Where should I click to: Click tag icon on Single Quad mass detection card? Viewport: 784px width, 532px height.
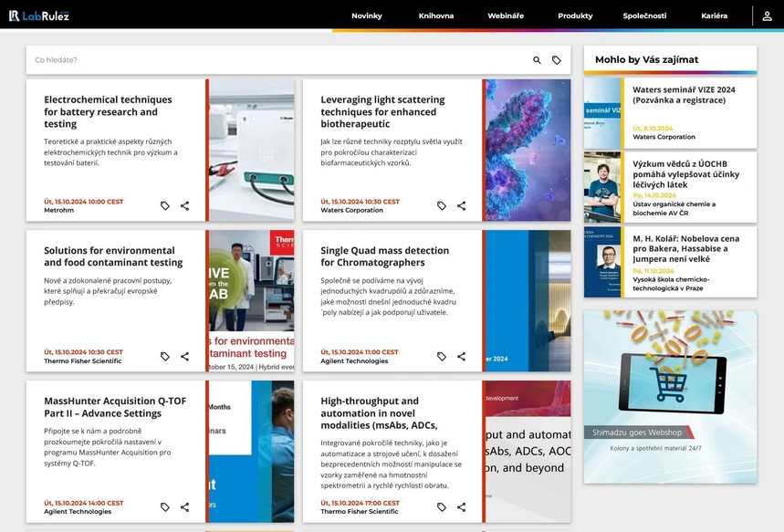coord(442,357)
